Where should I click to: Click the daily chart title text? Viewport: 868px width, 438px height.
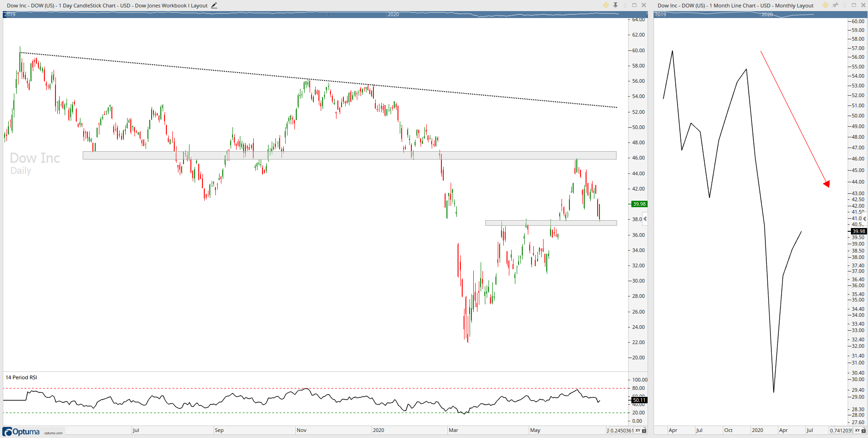pos(107,6)
